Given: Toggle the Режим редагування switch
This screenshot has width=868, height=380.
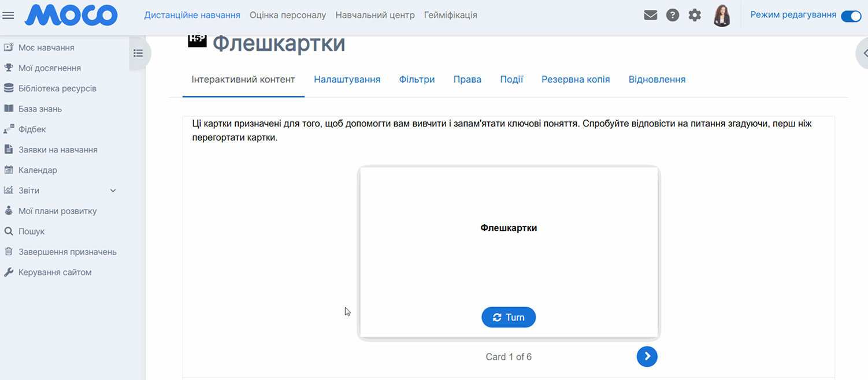Looking at the screenshot, I should coord(851,16).
